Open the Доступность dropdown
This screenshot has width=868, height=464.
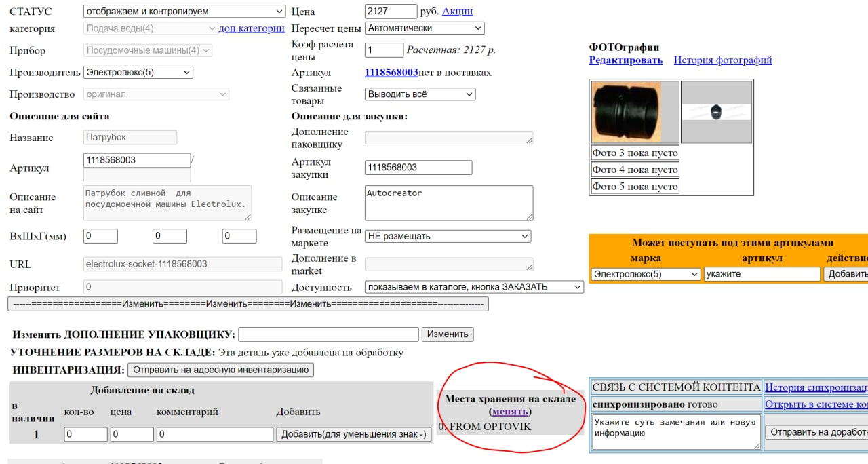[474, 287]
